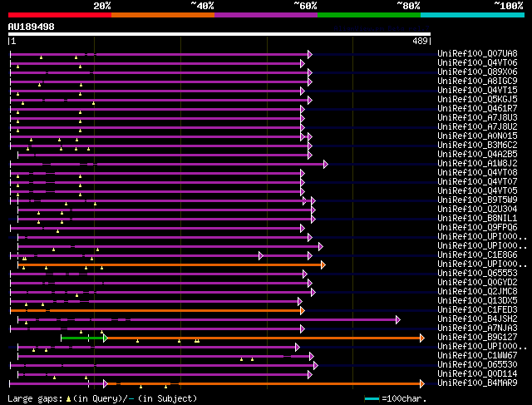Click the orange ~40% identity legend segment
Viewport: 532px width, 405px height.
point(163,15)
